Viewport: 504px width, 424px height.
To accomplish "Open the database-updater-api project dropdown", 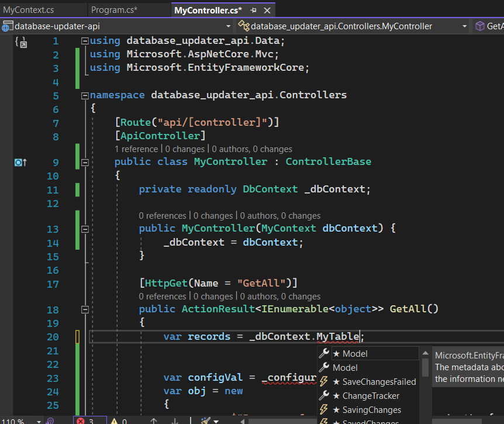I will pyautogui.click(x=228, y=26).
